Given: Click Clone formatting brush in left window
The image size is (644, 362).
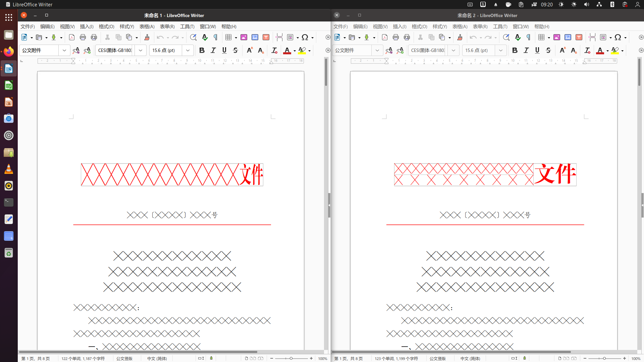Looking at the screenshot, I should [x=147, y=37].
